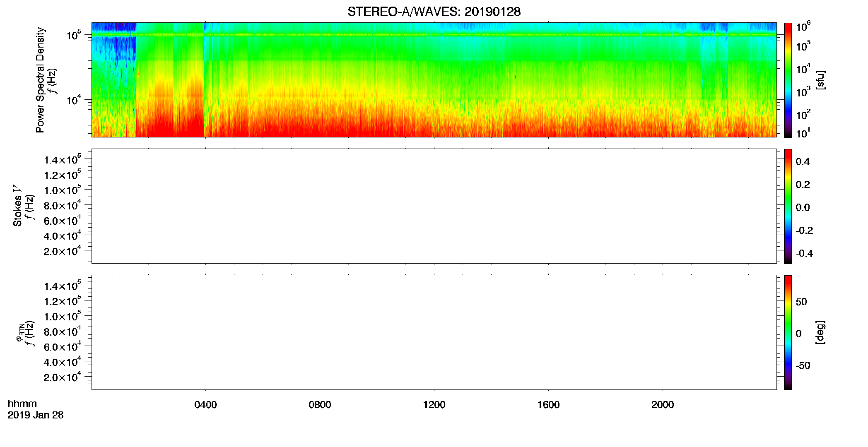Select the "1200" time tick label
The height and width of the screenshot is (447, 868).
click(434, 405)
